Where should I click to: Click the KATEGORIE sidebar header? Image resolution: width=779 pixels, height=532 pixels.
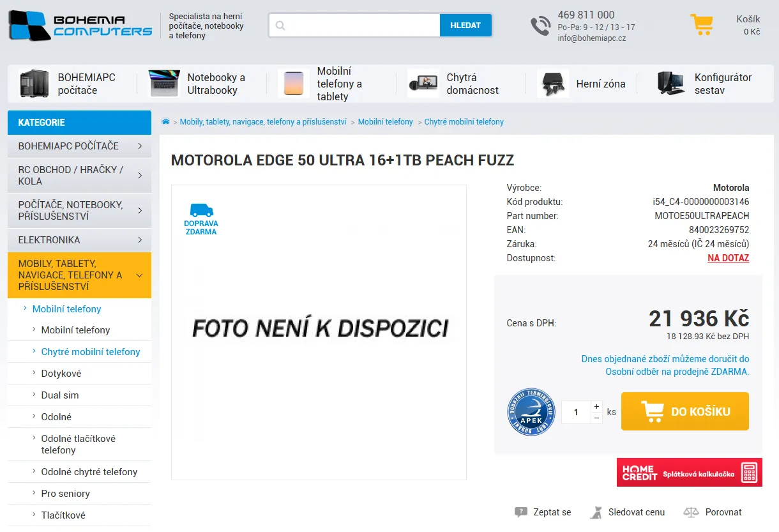(79, 123)
